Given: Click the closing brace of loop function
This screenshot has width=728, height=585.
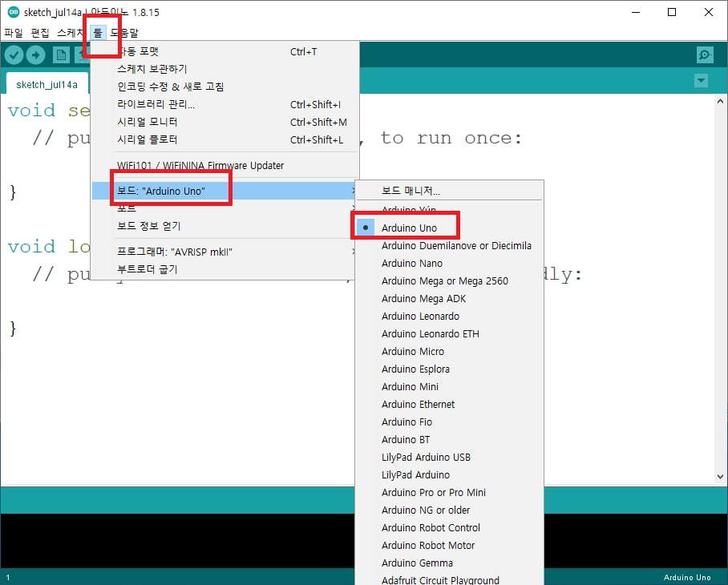Looking at the screenshot, I should [13, 329].
